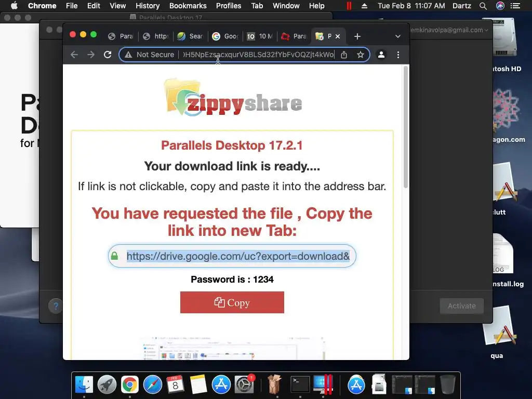Switch to the 'http' tab
This screenshot has height=399, width=532.
point(156,36)
